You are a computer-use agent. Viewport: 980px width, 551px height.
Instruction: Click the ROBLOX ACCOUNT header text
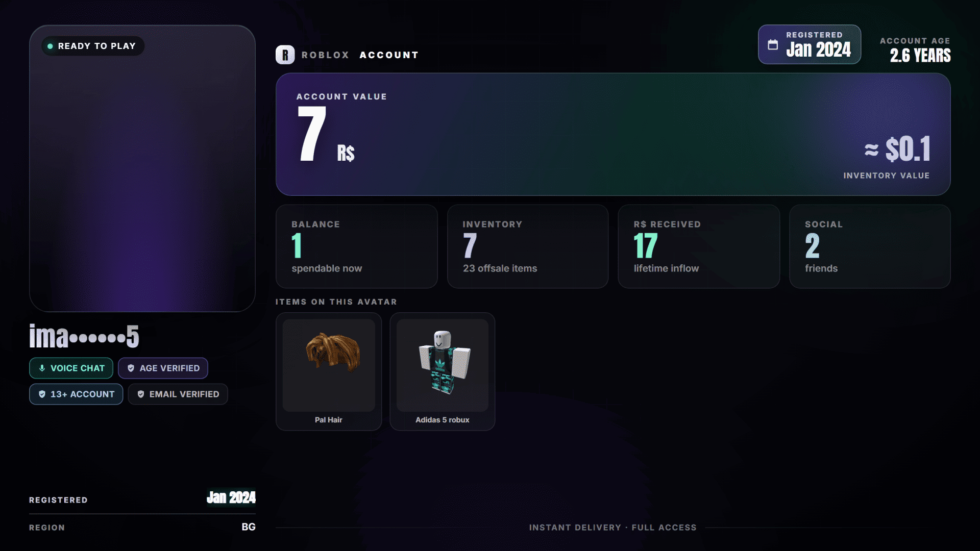pos(360,55)
